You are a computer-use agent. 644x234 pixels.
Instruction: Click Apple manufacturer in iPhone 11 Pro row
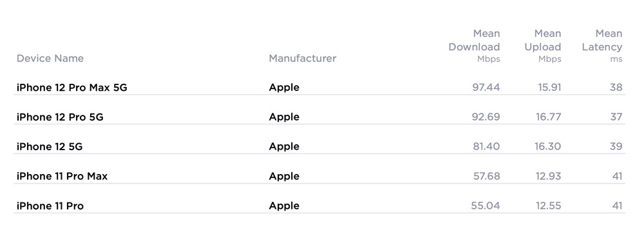284,206
